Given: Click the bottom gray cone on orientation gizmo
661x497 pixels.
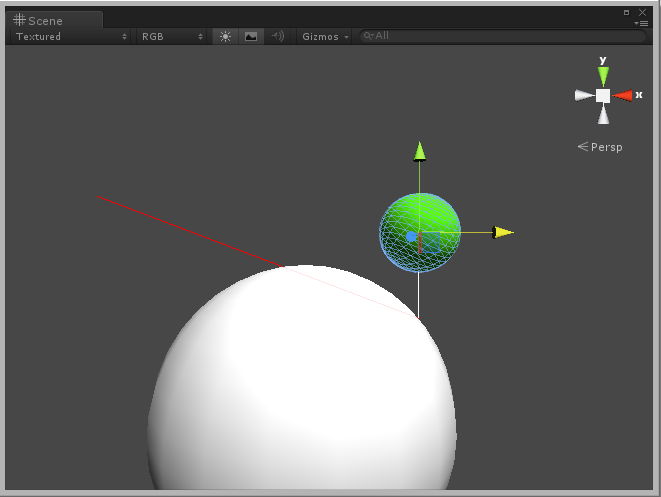Looking at the screenshot, I should (603, 114).
